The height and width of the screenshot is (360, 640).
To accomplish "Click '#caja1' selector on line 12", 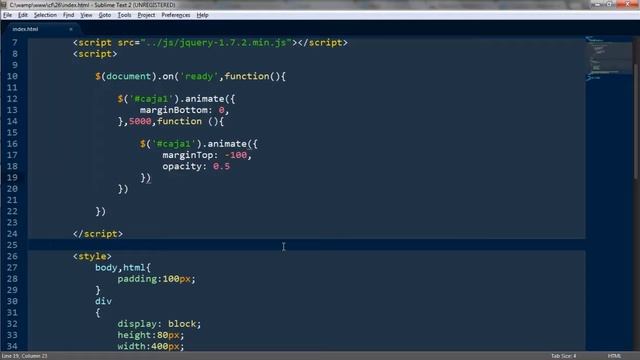I will point(152,99).
